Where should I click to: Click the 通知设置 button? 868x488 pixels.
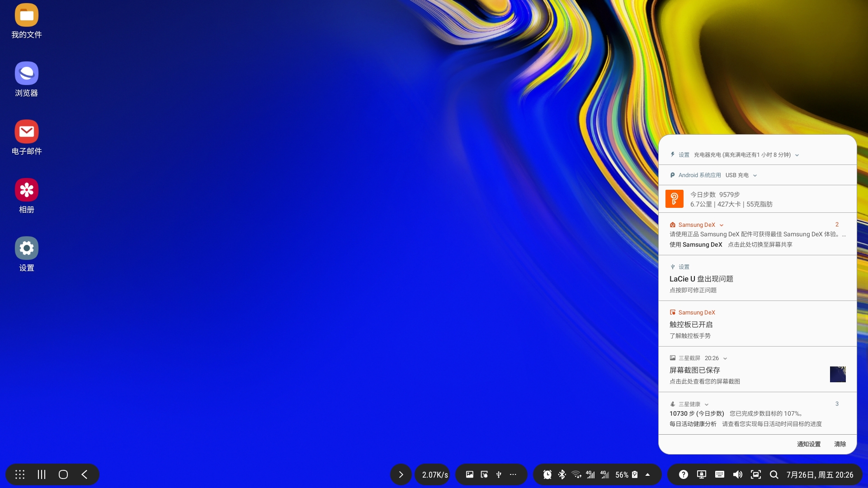[x=808, y=444]
